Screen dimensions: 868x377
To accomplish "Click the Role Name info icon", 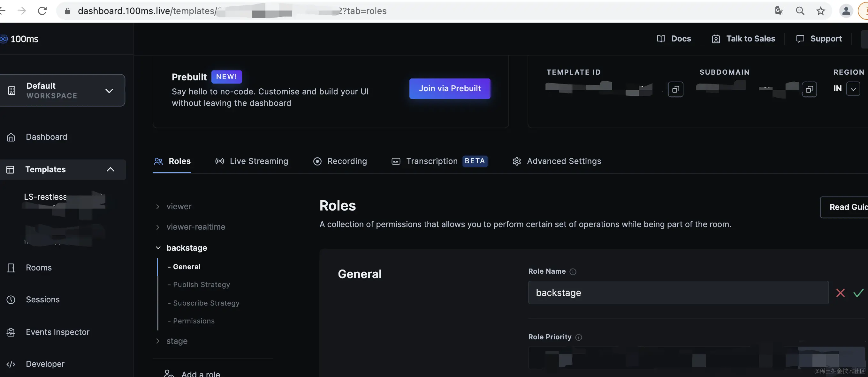I will pyautogui.click(x=573, y=272).
